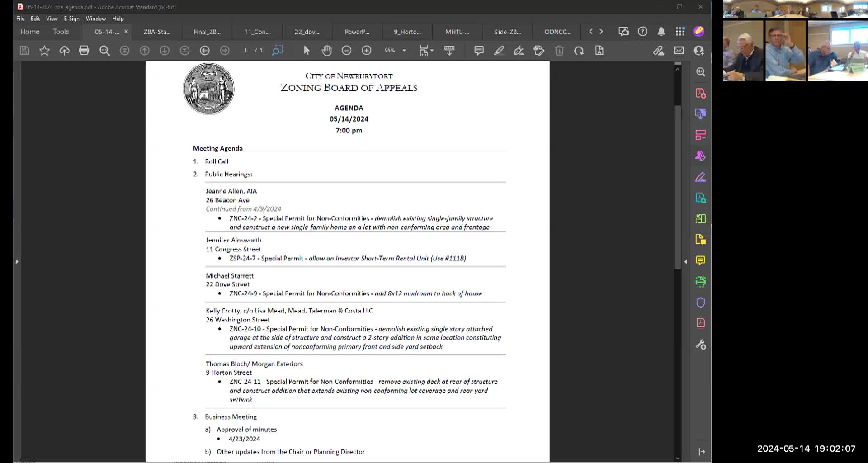Click the zoom percentage field
The width and height of the screenshot is (868, 463).
[x=390, y=51]
